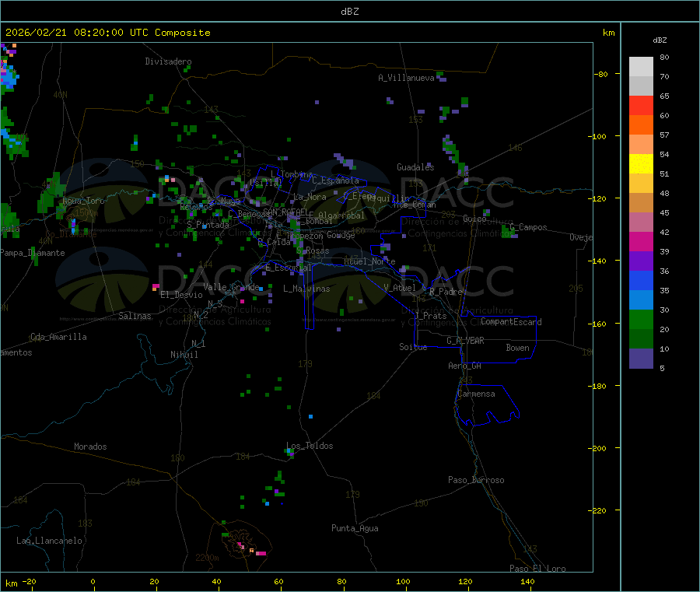The height and width of the screenshot is (592, 700).
Task: Click the dBZ title at top
Action: (x=349, y=12)
